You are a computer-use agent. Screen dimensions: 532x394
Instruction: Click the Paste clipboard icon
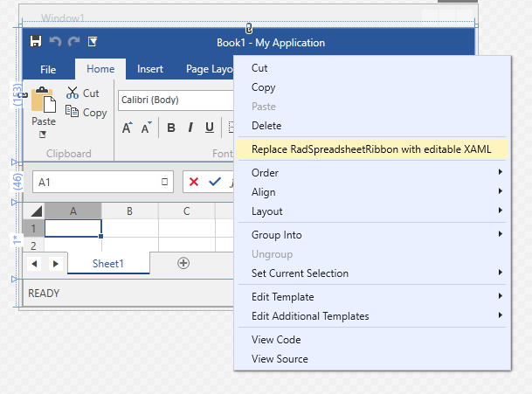point(44,100)
